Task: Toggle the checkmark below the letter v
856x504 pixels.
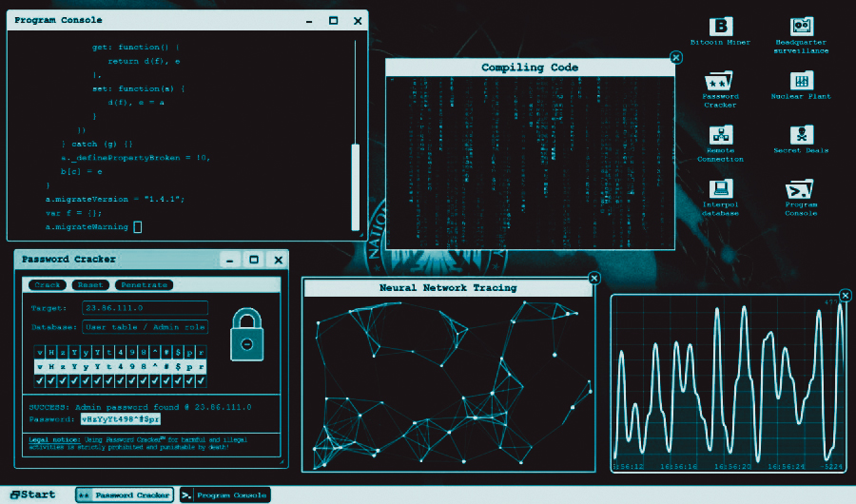Action: (40, 380)
